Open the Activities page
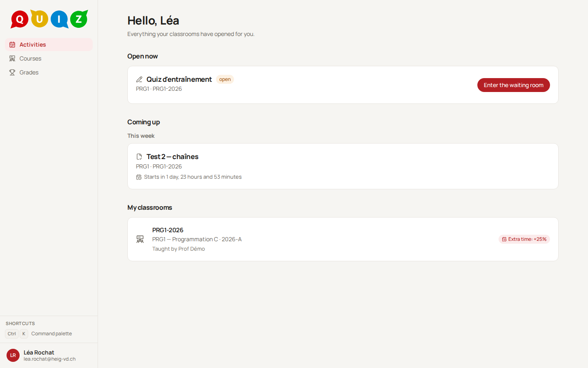The height and width of the screenshot is (368, 588). pyautogui.click(x=49, y=45)
